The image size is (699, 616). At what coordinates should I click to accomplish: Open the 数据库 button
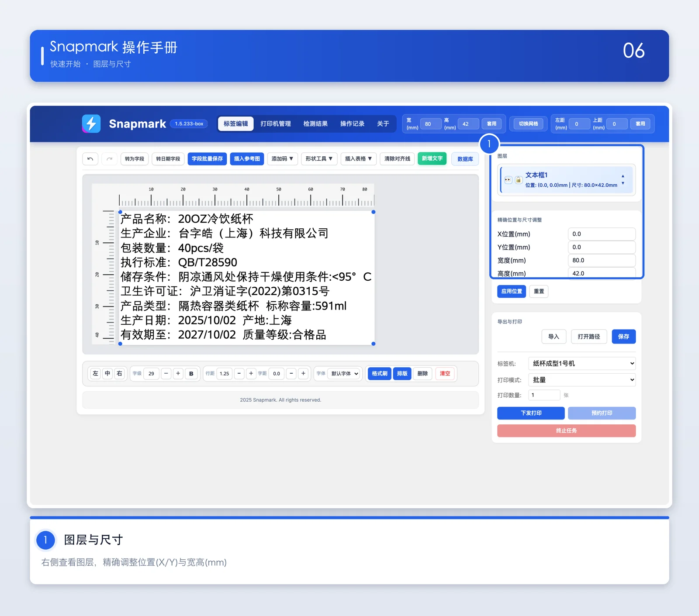465,159
